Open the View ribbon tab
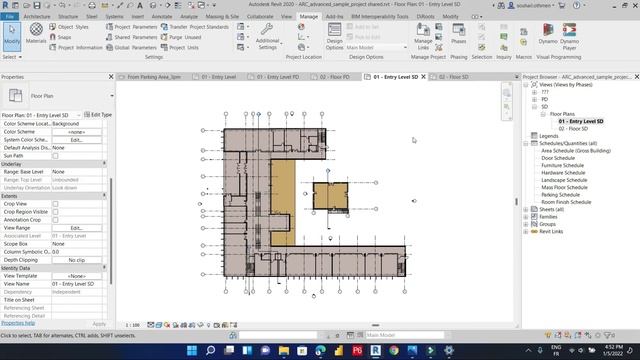 pyautogui.click(x=286, y=16)
